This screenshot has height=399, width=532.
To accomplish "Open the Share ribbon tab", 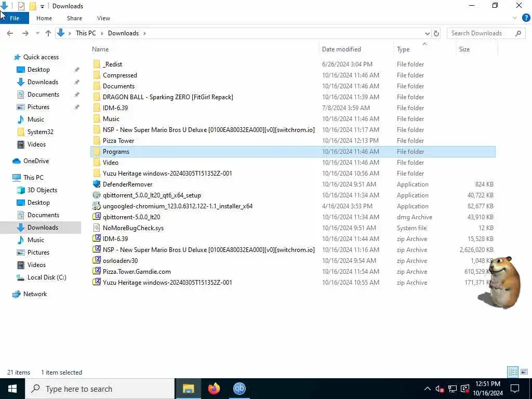I will (74, 18).
